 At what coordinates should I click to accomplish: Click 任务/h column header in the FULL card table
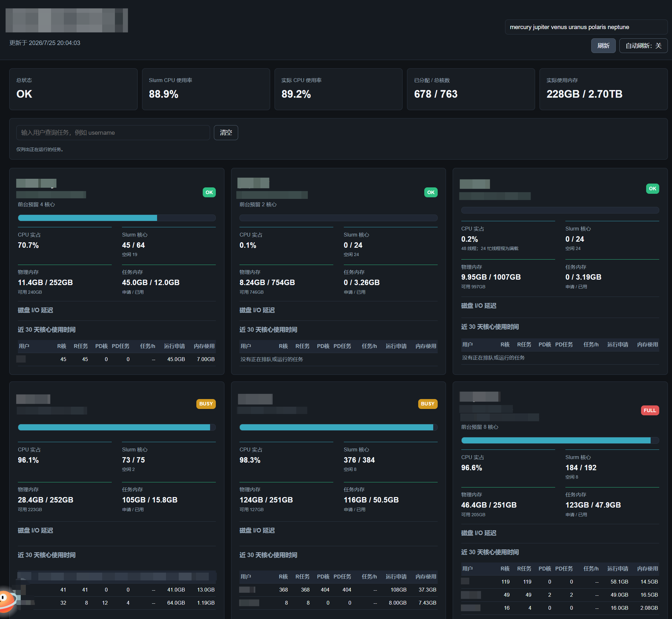(x=591, y=569)
